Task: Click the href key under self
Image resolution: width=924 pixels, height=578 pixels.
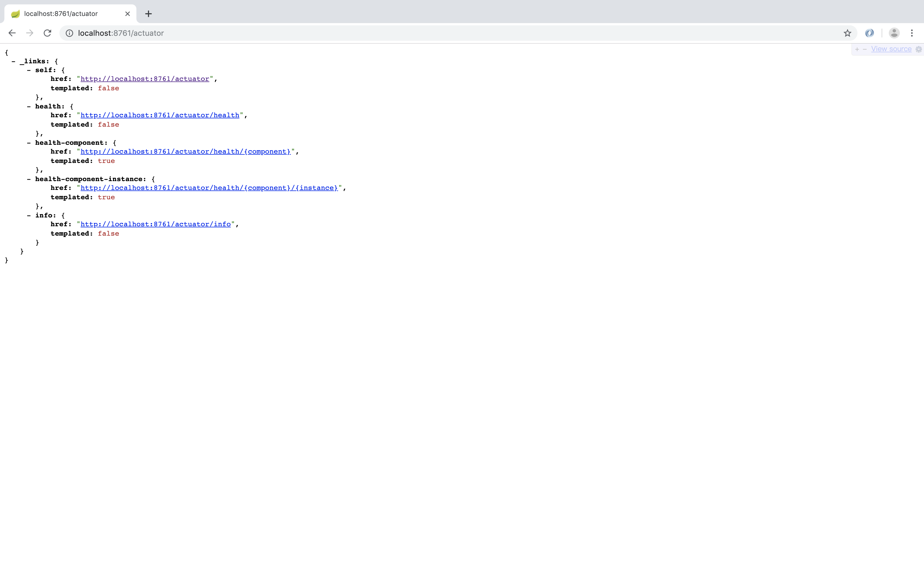Action: coord(59,79)
